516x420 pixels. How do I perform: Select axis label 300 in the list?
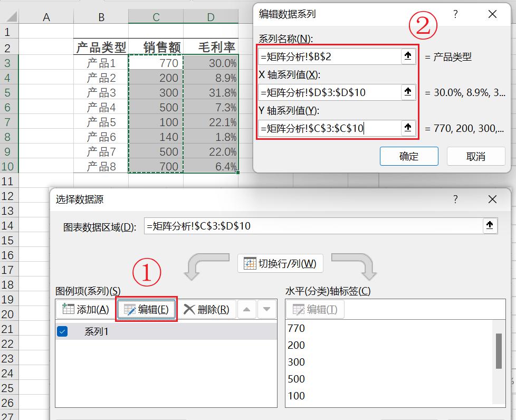(296, 362)
